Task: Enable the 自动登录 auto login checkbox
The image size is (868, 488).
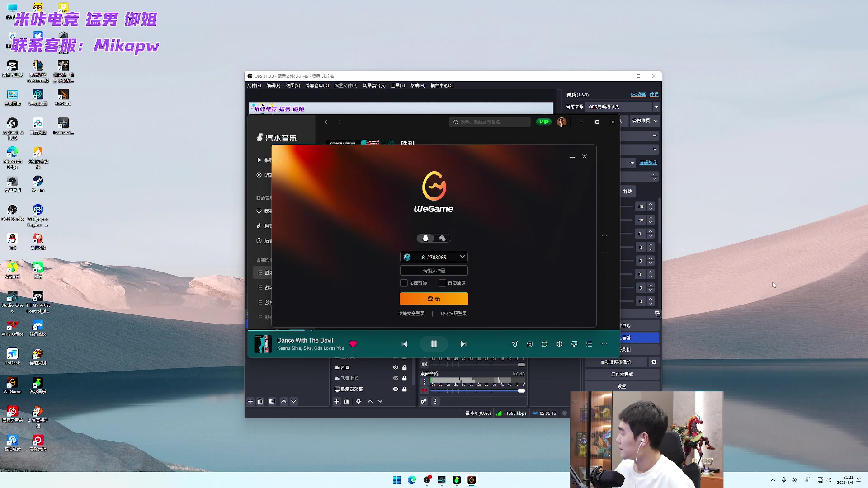Action: (442, 283)
